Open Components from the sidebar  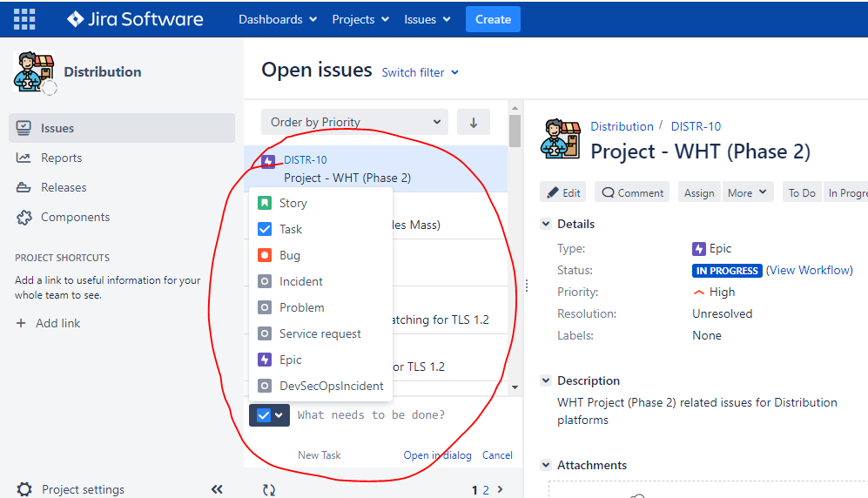point(75,217)
